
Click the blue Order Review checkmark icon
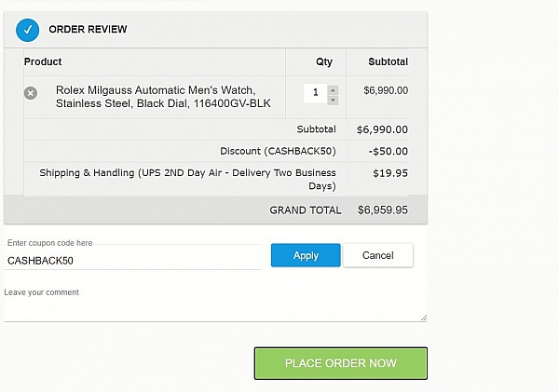pyautogui.click(x=27, y=31)
